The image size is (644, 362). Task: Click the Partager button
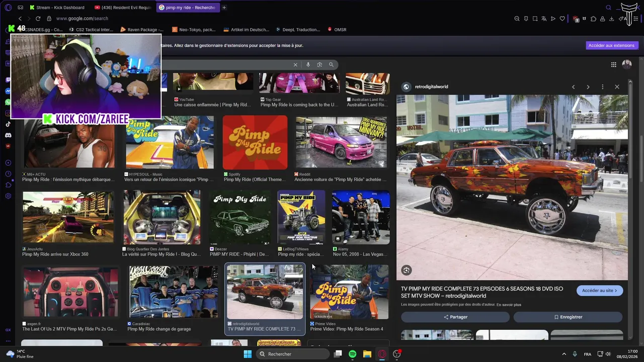click(455, 317)
